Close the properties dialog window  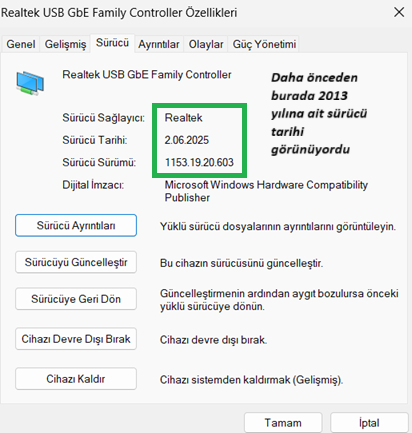[x=399, y=13]
